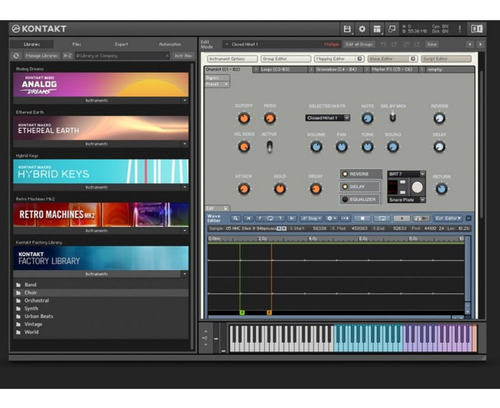
Task: Go to next instrument arrow in Edit Mode bar
Action: (x=480, y=44)
